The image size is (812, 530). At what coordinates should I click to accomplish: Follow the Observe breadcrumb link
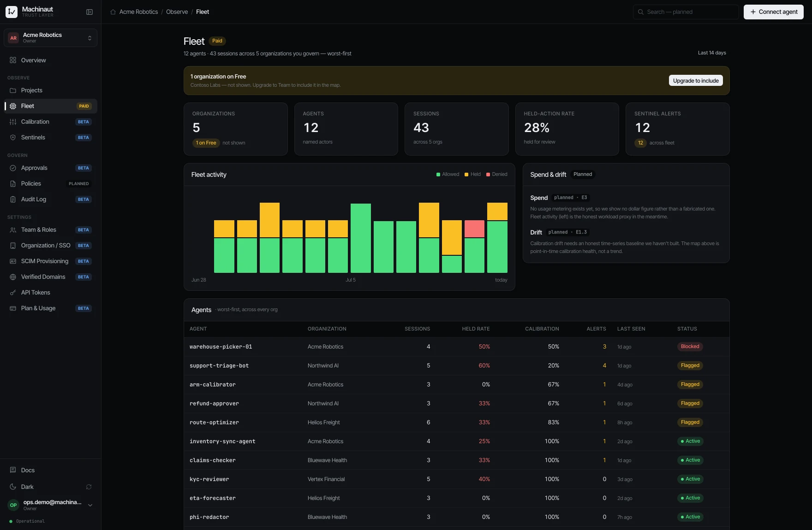(177, 12)
